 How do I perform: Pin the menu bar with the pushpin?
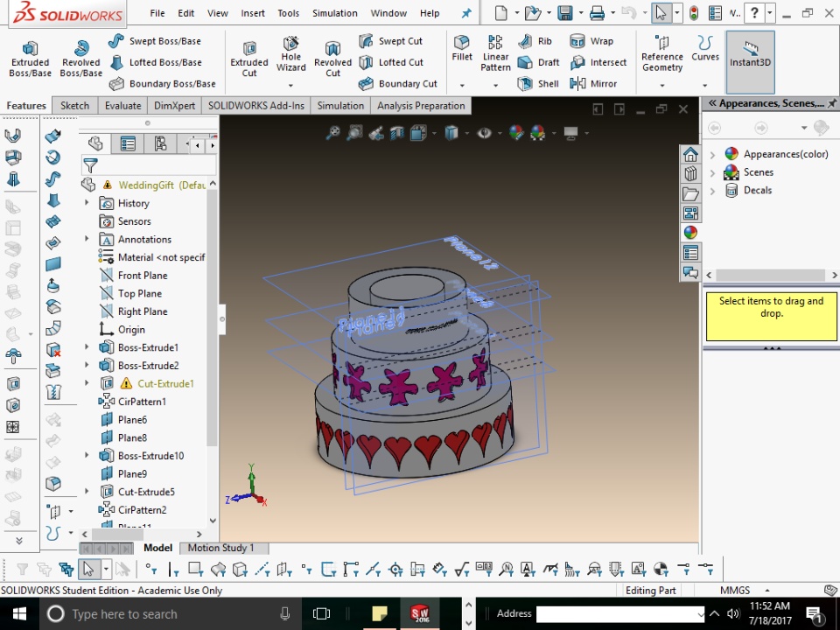(x=466, y=13)
